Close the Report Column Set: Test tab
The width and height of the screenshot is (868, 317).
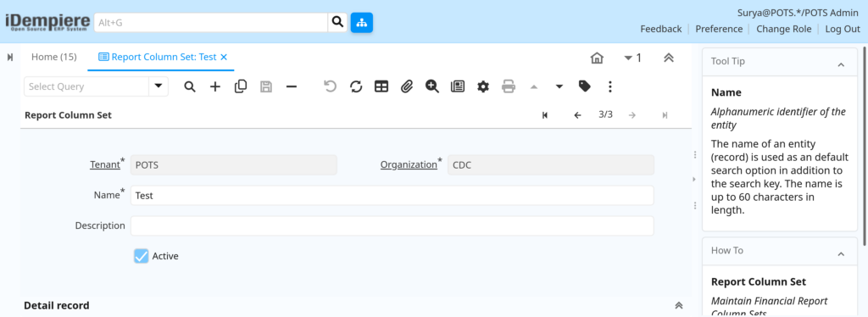224,57
